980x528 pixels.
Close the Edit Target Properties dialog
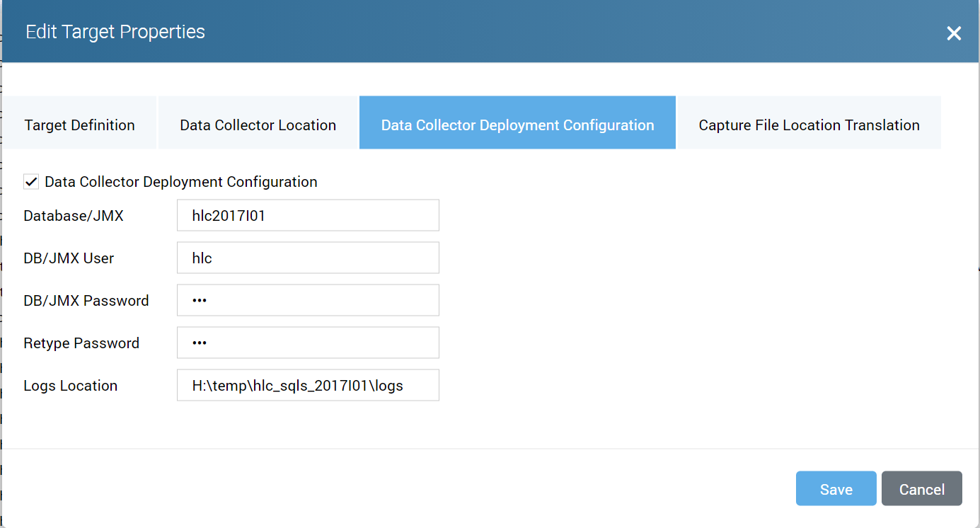[954, 33]
